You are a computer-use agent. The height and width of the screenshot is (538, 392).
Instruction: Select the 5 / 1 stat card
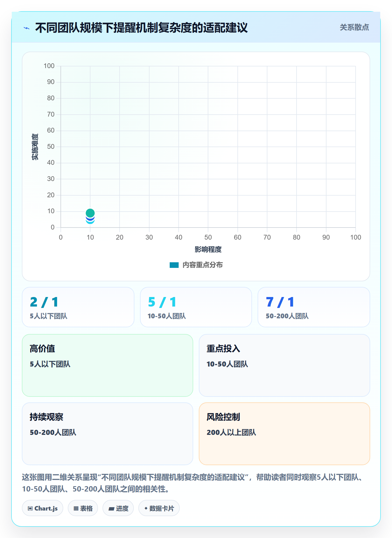tap(196, 307)
